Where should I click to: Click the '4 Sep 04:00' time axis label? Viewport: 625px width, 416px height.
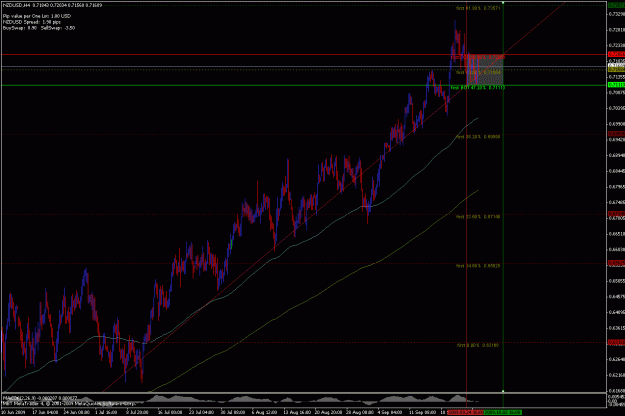click(390, 412)
